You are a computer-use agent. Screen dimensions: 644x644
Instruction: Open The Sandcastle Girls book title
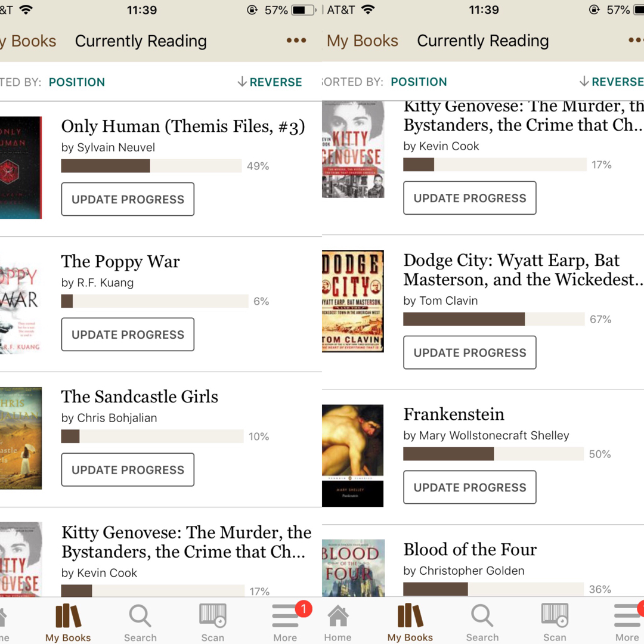click(x=140, y=397)
